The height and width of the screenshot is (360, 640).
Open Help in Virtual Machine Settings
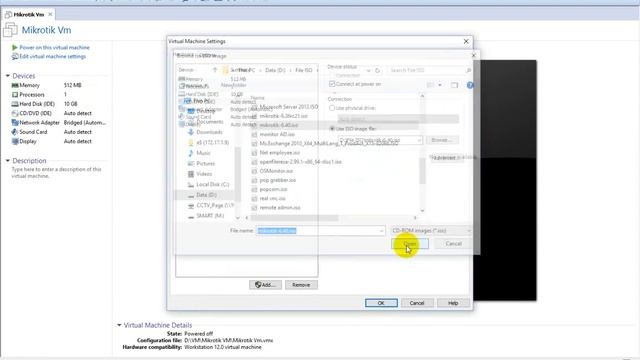pos(453,303)
